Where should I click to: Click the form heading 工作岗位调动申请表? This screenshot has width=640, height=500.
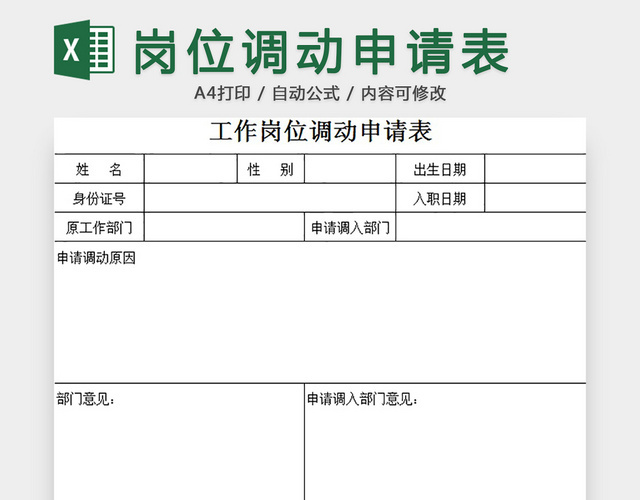coord(320,131)
